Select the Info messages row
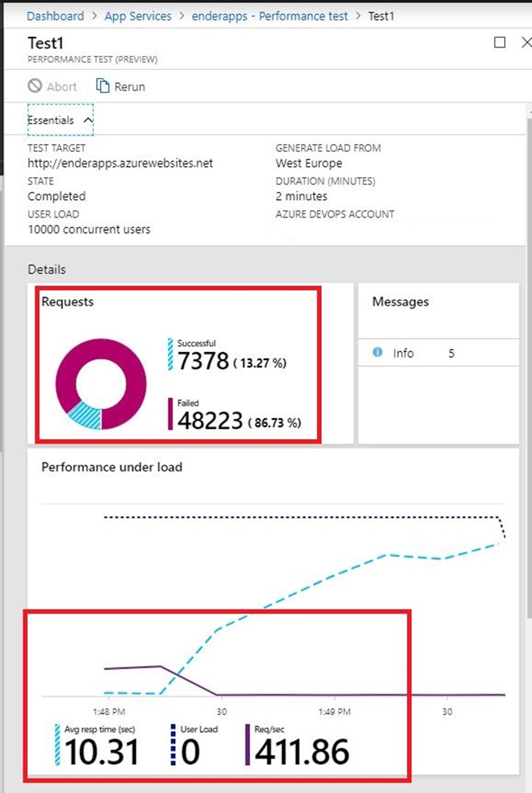 (423, 354)
